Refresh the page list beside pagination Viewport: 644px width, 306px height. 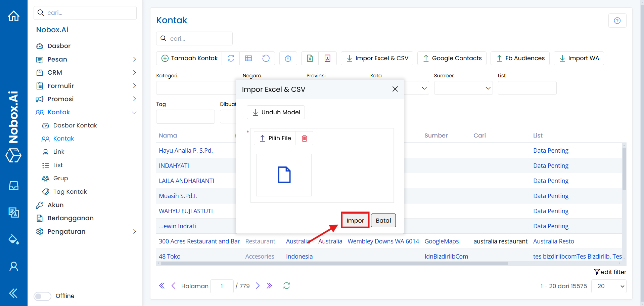click(286, 286)
